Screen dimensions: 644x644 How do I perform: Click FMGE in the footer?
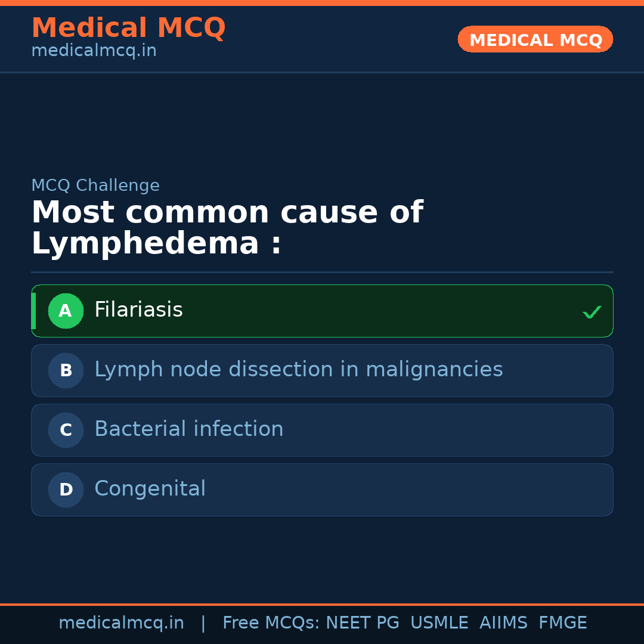click(x=562, y=623)
